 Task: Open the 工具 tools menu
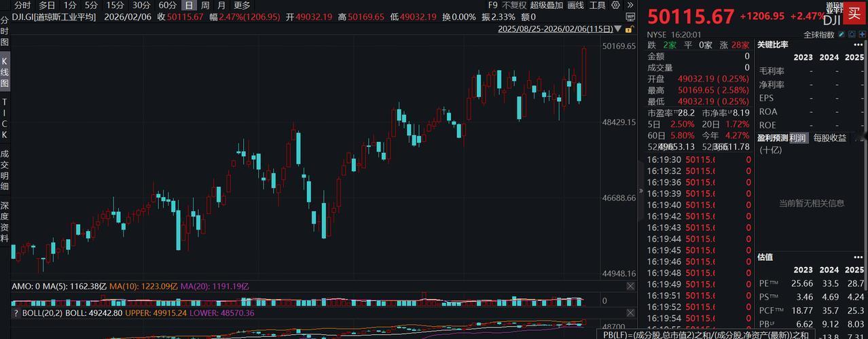598,5
